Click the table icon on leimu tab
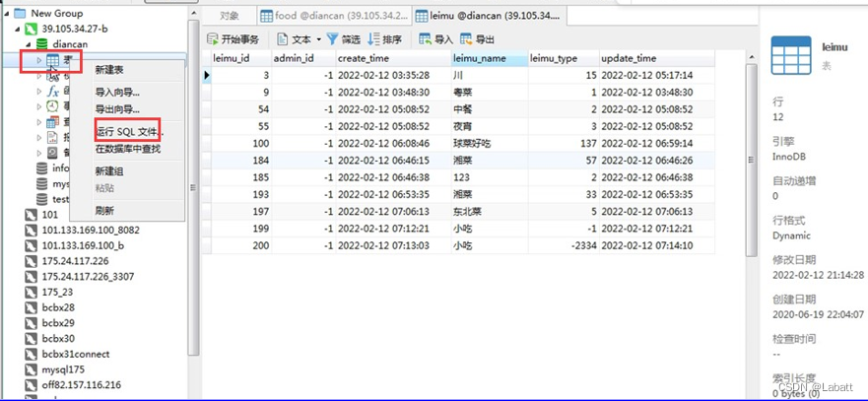This screenshot has width=868, height=401. pyautogui.click(x=422, y=16)
